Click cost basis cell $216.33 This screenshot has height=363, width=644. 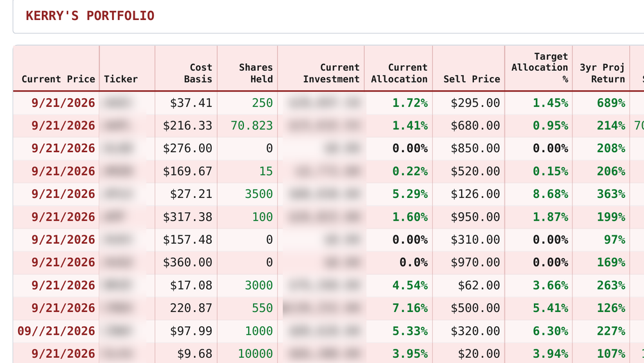(x=187, y=125)
